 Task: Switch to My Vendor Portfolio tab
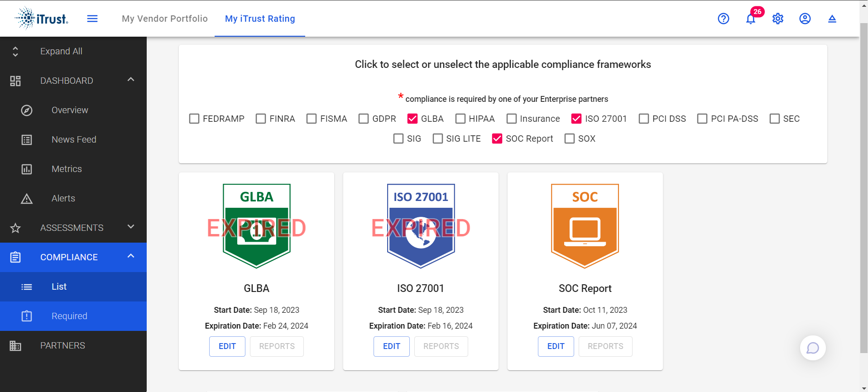point(165,19)
